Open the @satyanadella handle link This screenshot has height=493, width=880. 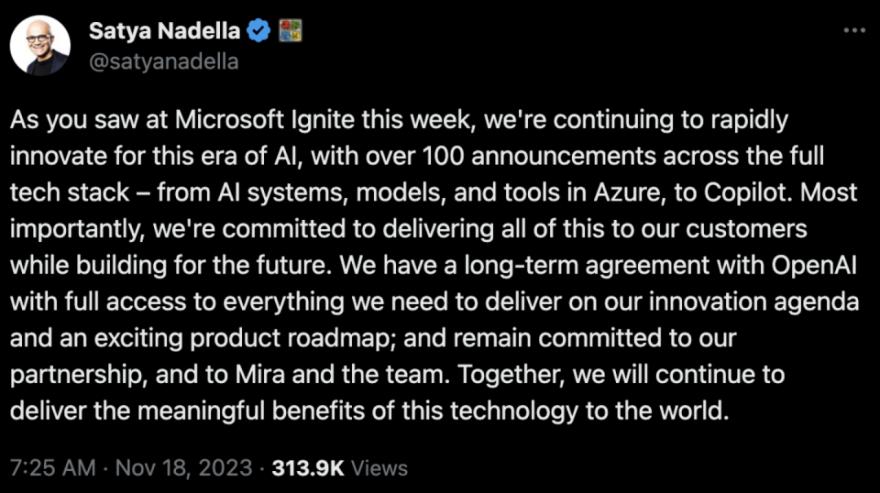164,61
